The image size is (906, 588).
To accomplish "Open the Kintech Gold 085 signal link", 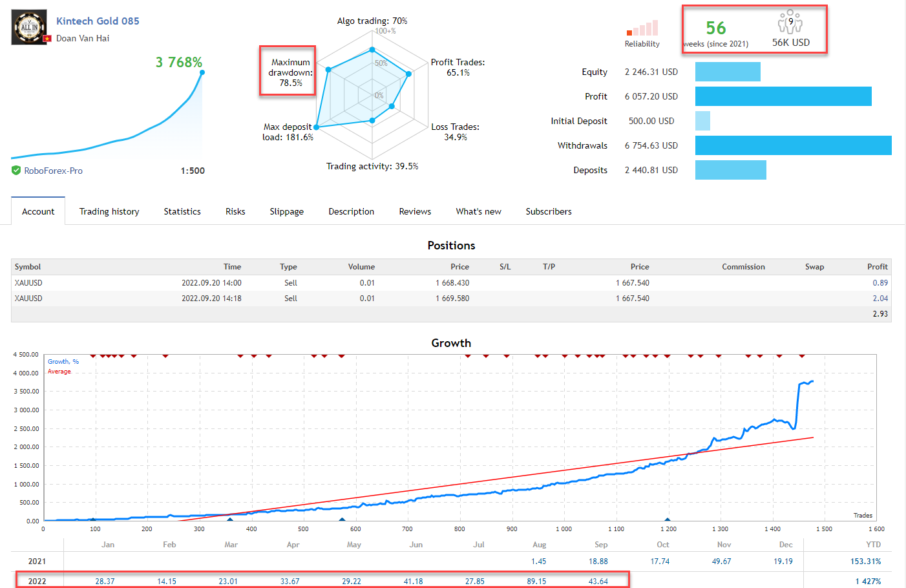I will tap(98, 21).
